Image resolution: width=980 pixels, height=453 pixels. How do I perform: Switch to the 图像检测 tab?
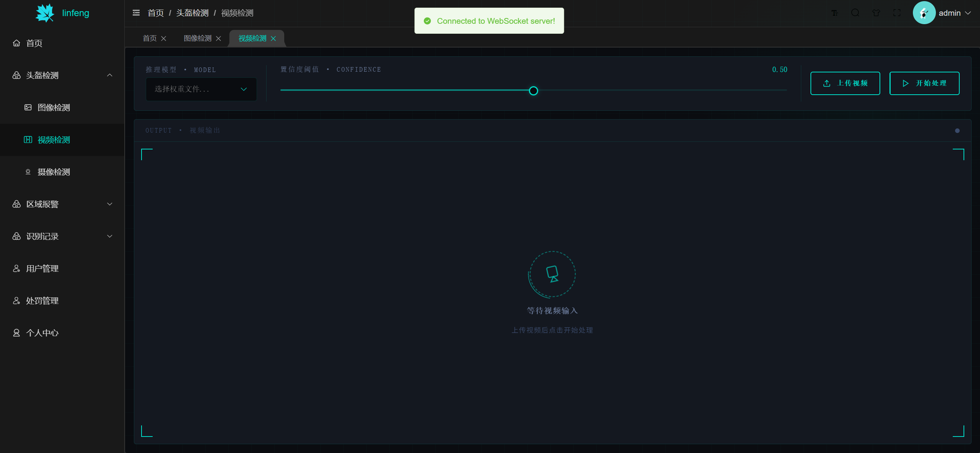pos(198,38)
